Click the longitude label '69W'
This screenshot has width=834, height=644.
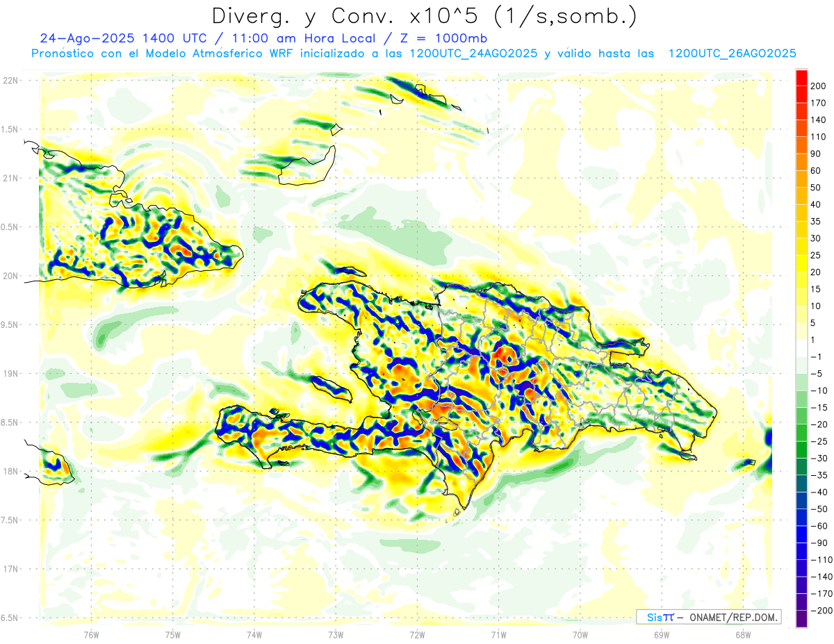coord(662,634)
